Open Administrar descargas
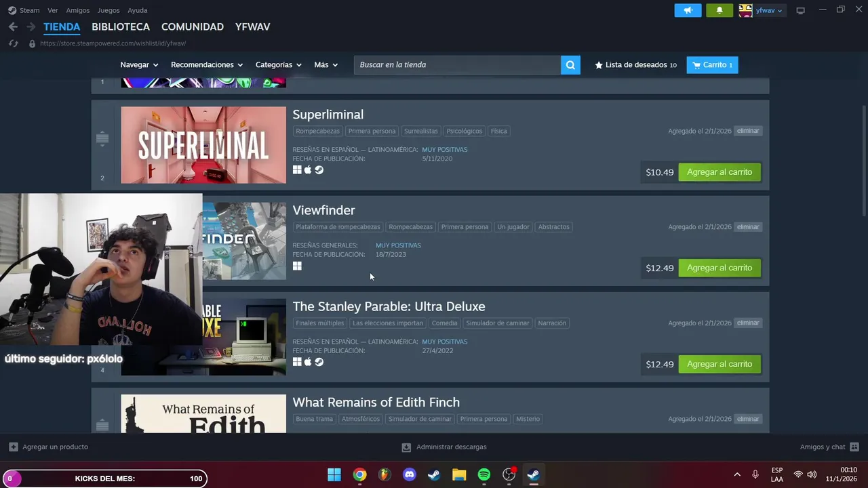The image size is (868, 488). click(x=444, y=447)
